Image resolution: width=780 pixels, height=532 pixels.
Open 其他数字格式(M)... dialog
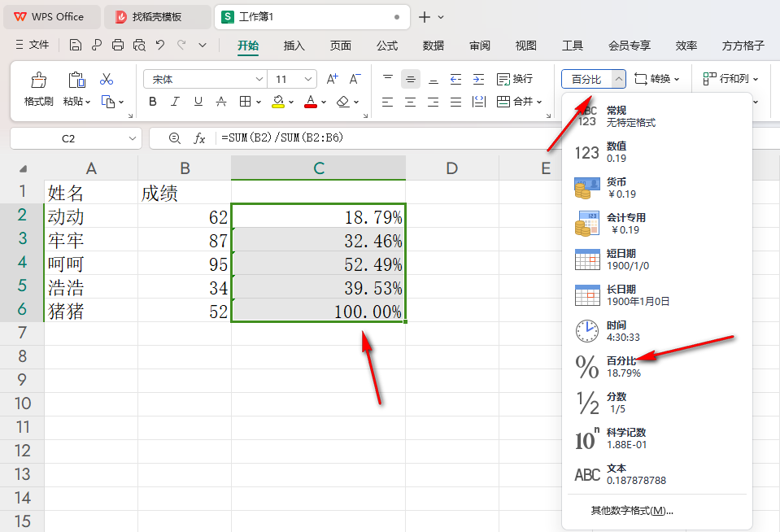point(632,511)
